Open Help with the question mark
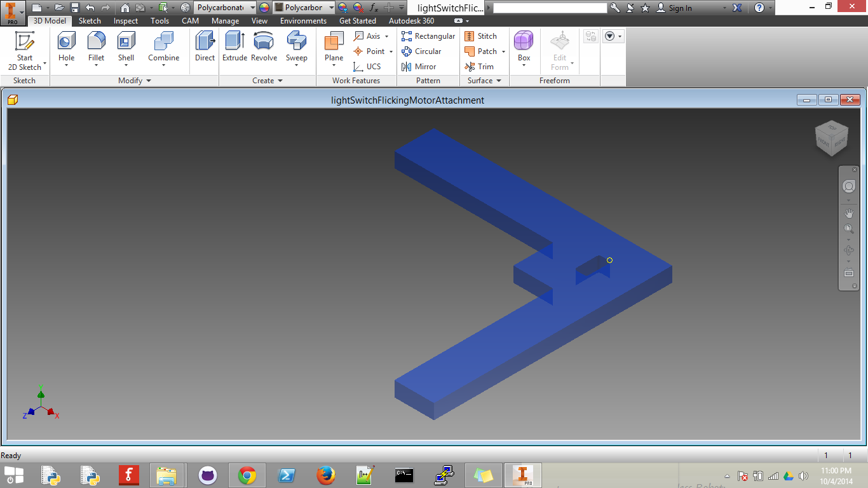The image size is (868, 488). pyautogui.click(x=759, y=8)
